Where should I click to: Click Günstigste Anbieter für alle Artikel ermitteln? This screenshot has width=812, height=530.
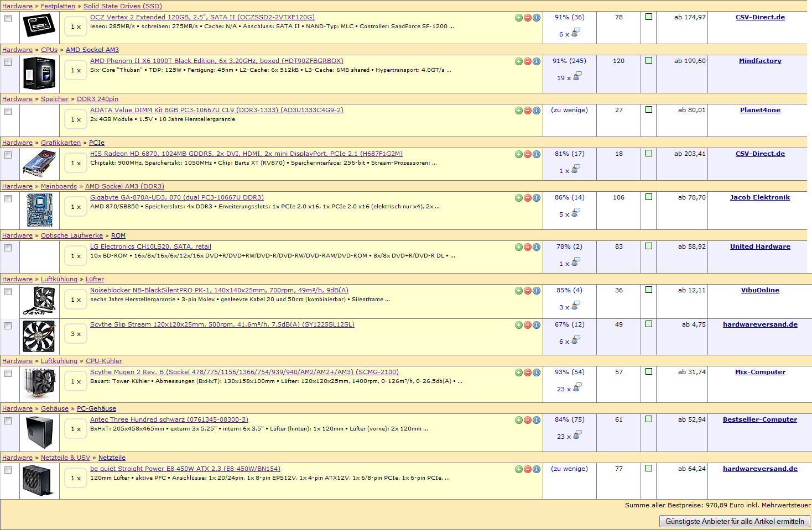[x=734, y=521]
